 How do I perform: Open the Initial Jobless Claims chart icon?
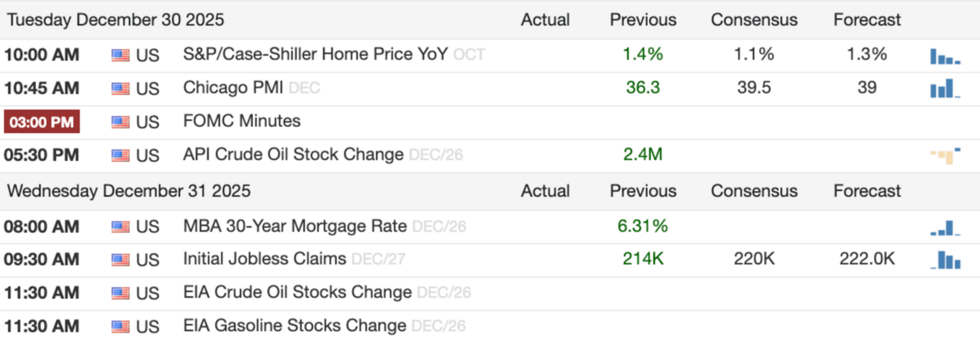coord(945,260)
